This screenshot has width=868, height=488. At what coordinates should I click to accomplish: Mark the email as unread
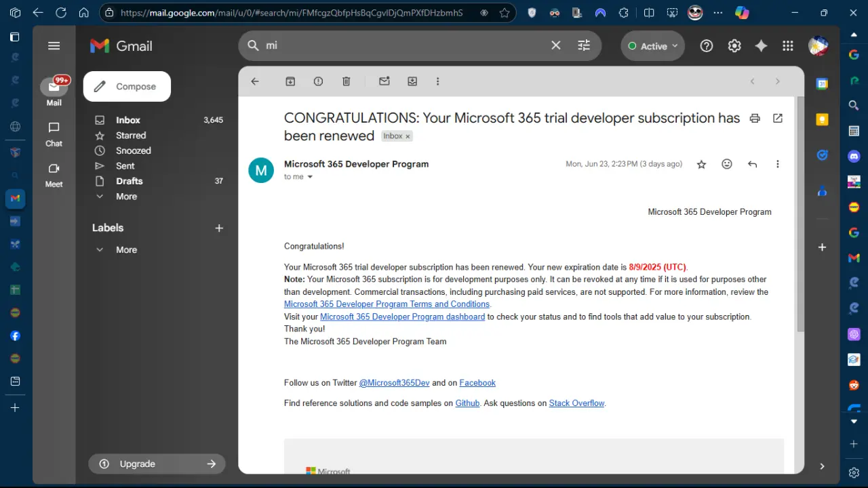(384, 81)
